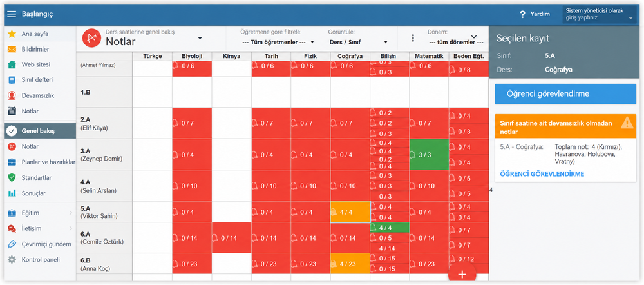This screenshot has width=644, height=285.
Task: Click the blue Öğrenci görevlendirme button
Action: tap(565, 93)
